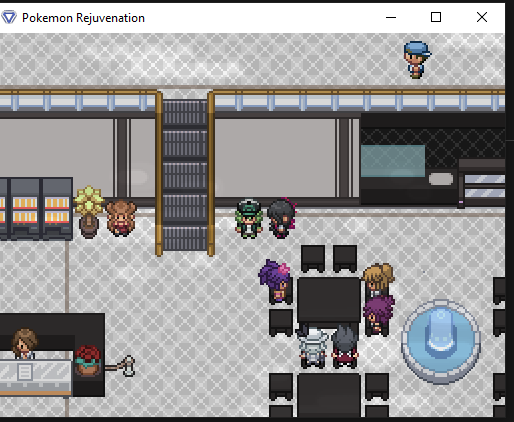
Task: Click the Pokemon Rejuvenation title bar icon
Action: pos(9,17)
